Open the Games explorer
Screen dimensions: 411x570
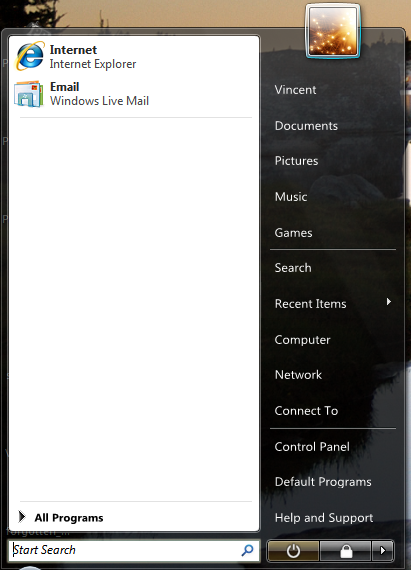(x=293, y=233)
